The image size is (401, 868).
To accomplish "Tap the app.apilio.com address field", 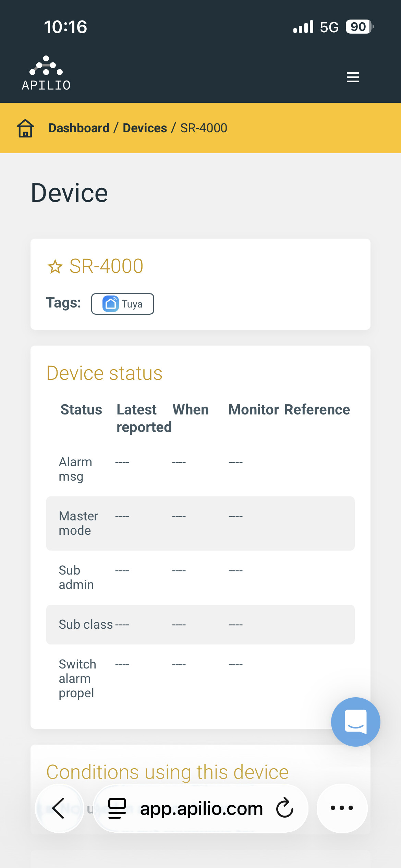I will click(x=201, y=809).
